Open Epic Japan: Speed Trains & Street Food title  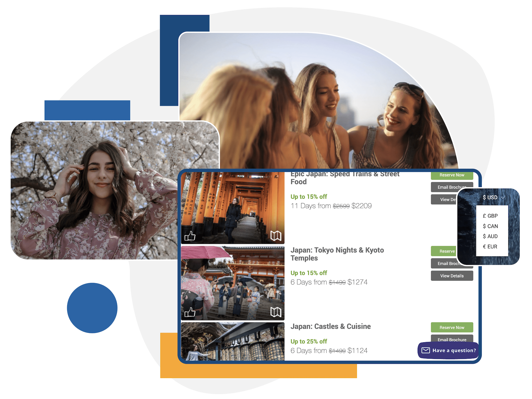point(345,178)
